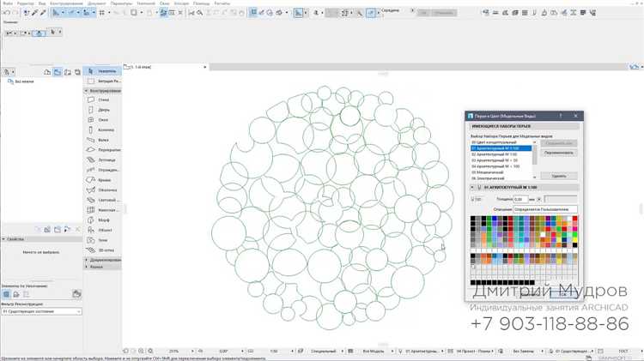Image resolution: width=644 pixels, height=361 pixels.
Task: Expand the Документирование toolbox group
Action: pyautogui.click(x=86, y=260)
